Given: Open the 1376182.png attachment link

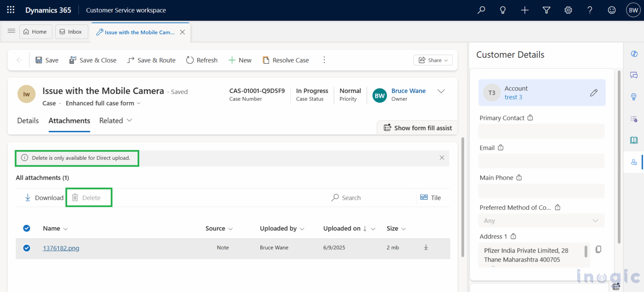Looking at the screenshot, I should [x=61, y=248].
